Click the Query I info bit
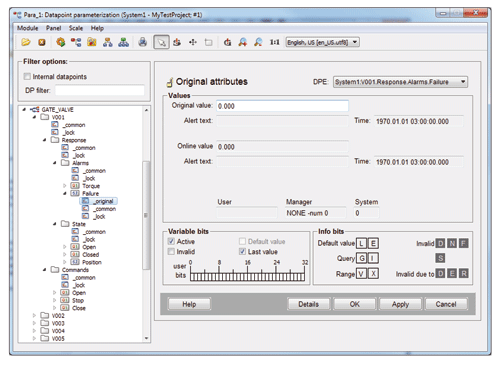Viewport: 500px width, 365px height. (x=373, y=258)
